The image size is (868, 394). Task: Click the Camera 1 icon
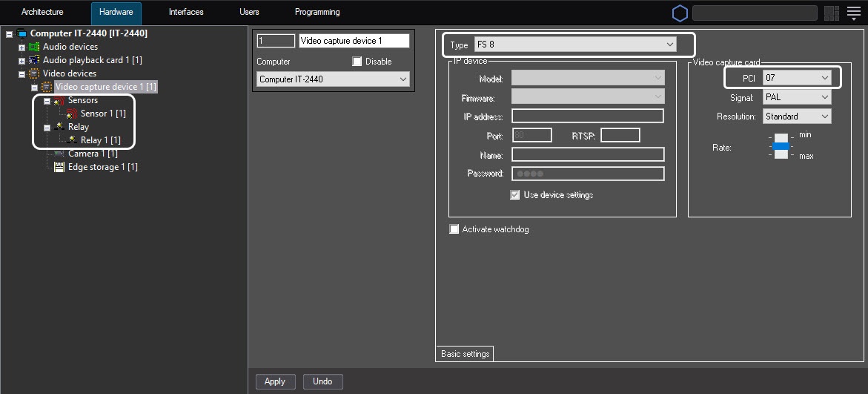(59, 154)
